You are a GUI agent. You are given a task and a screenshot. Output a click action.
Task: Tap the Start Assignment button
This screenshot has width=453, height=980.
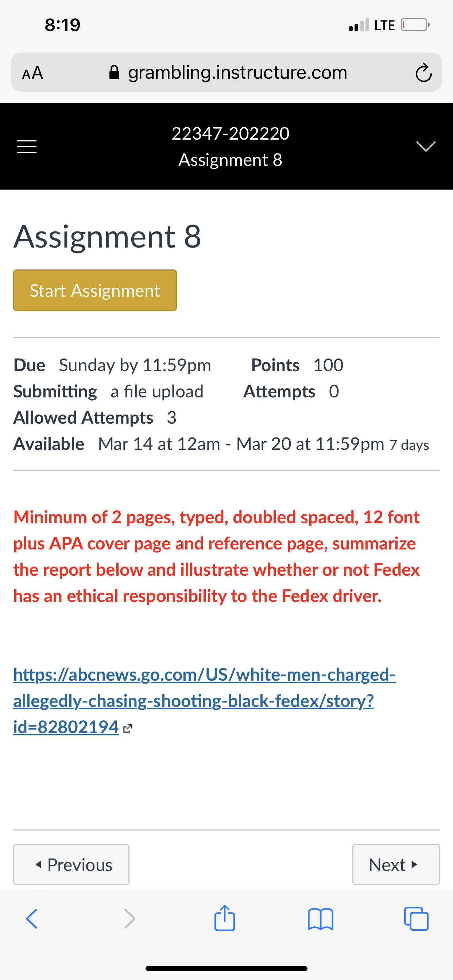pyautogui.click(x=95, y=290)
